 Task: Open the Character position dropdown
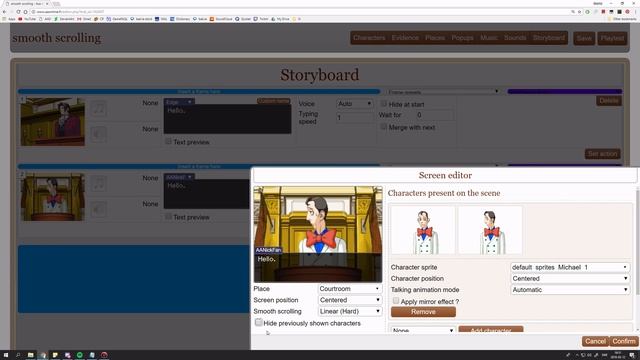point(570,278)
